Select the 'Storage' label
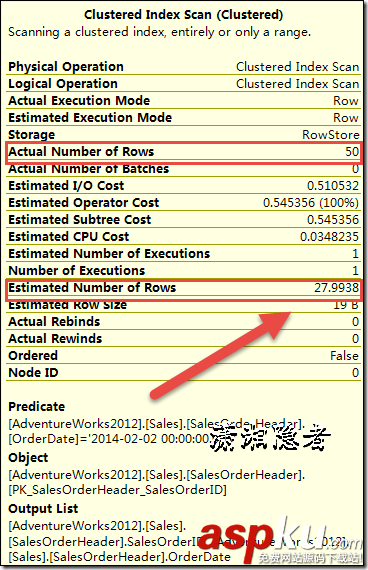 32,135
